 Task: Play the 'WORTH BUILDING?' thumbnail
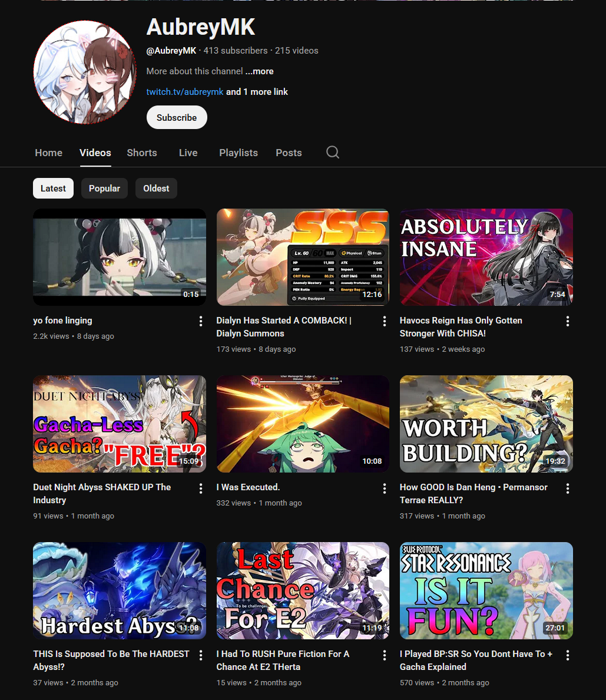[486, 424]
